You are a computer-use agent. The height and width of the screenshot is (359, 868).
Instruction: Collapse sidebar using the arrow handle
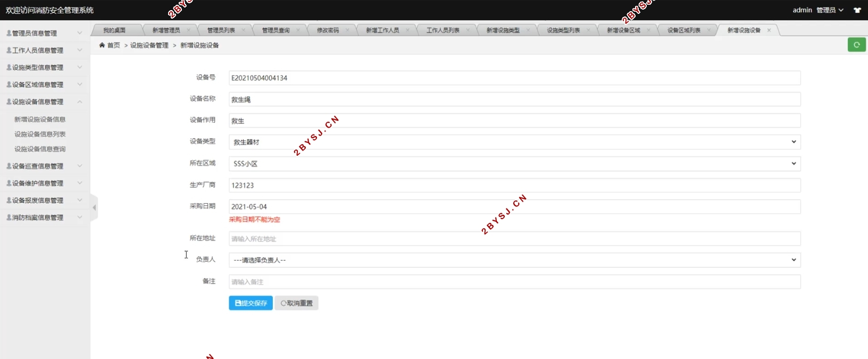tap(94, 207)
